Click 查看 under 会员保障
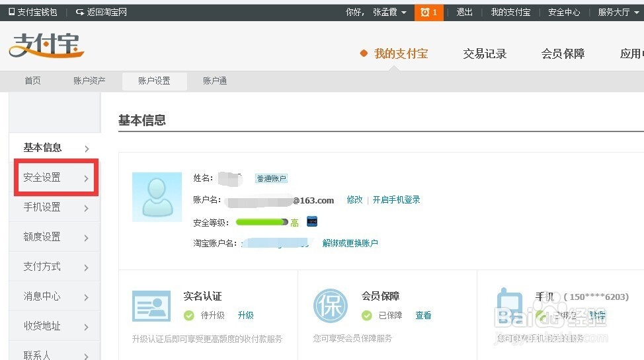 pos(423,315)
